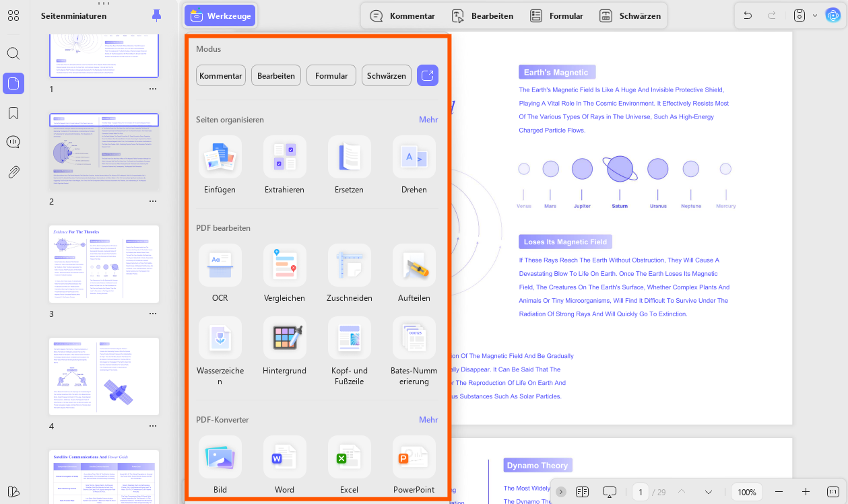The width and height of the screenshot is (848, 504).
Task: Click the share icon beside Schwärzen mode
Action: point(428,75)
